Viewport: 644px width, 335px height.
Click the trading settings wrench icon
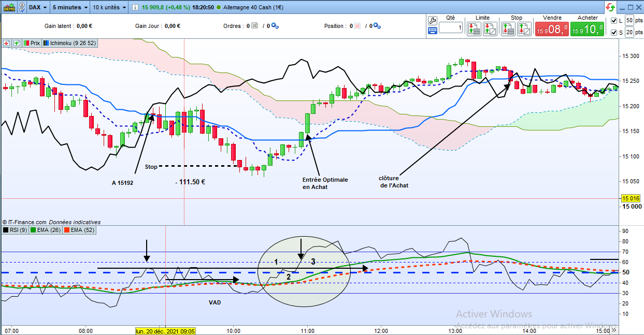(x=434, y=20)
